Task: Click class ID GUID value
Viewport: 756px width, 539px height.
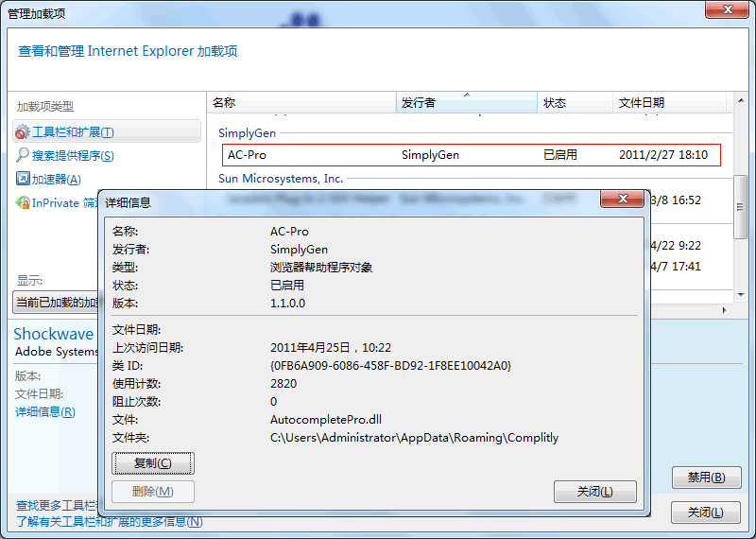Action: (x=390, y=366)
